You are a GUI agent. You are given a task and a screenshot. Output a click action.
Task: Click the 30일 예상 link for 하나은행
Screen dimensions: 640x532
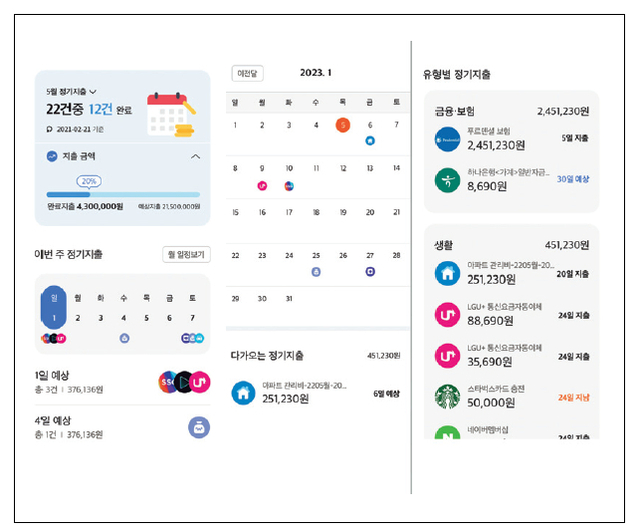573,179
